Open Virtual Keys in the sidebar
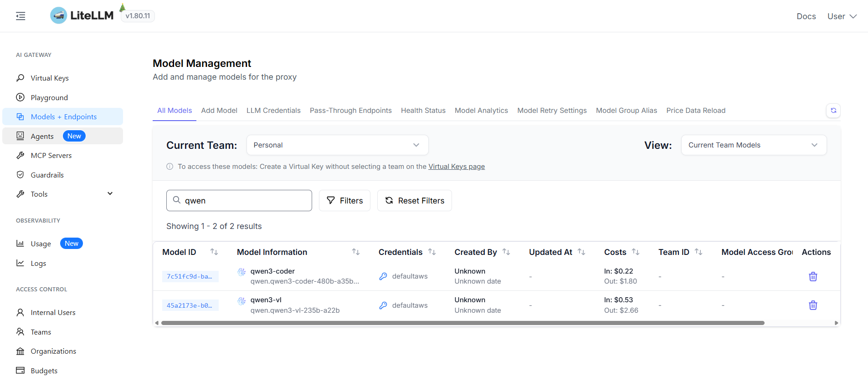Viewport: 868px width, 386px height. [49, 78]
